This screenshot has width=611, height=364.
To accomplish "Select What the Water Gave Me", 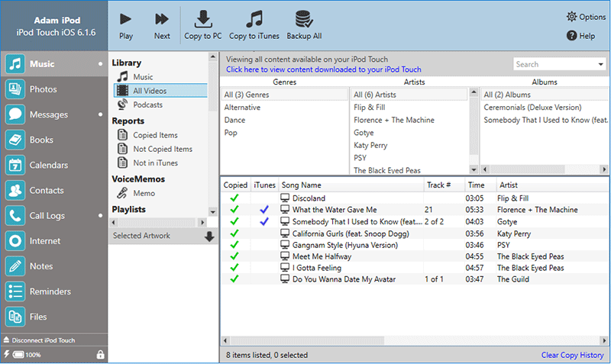I will pyautogui.click(x=335, y=210).
